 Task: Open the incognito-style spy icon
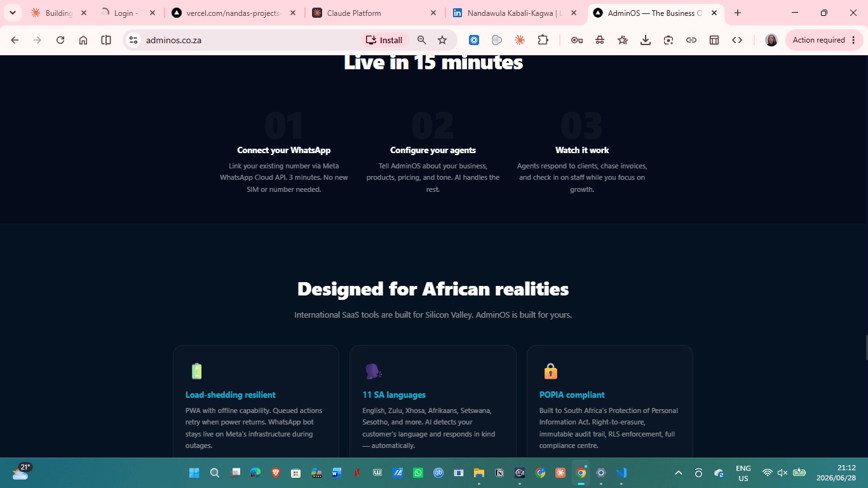(x=600, y=40)
